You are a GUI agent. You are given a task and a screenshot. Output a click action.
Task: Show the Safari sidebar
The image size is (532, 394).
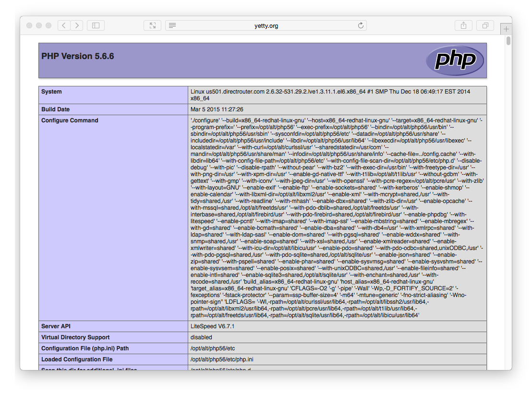(96, 25)
